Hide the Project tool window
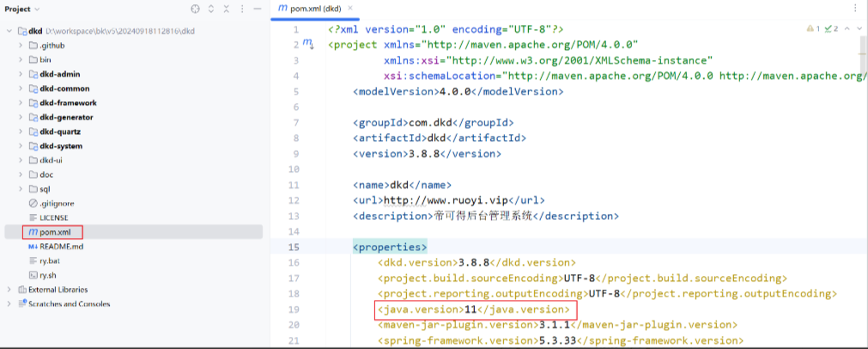Viewport: 868px width, 349px height. 257,9
